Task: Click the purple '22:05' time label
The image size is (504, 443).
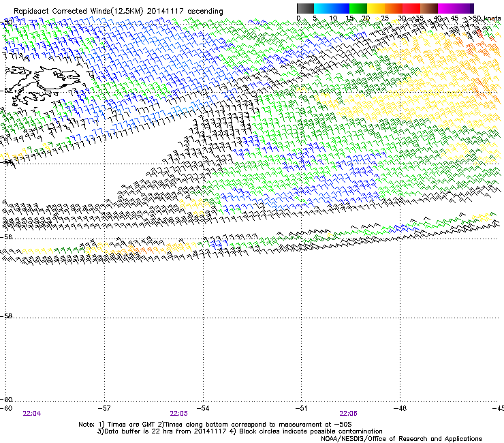Action: tap(178, 414)
